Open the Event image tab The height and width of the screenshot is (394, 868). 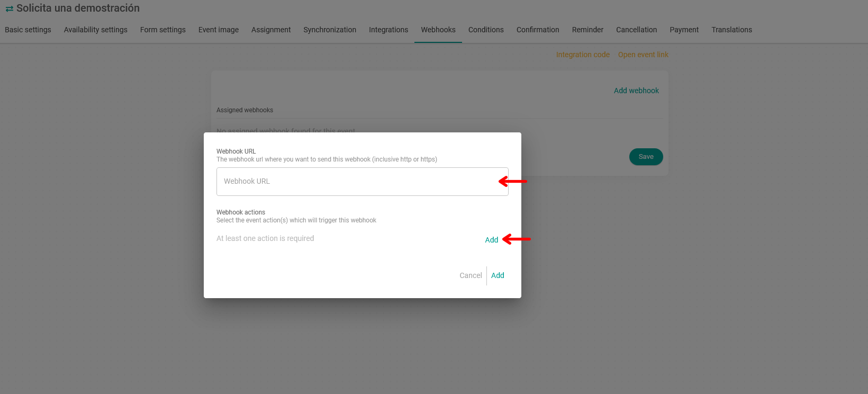[219, 30]
